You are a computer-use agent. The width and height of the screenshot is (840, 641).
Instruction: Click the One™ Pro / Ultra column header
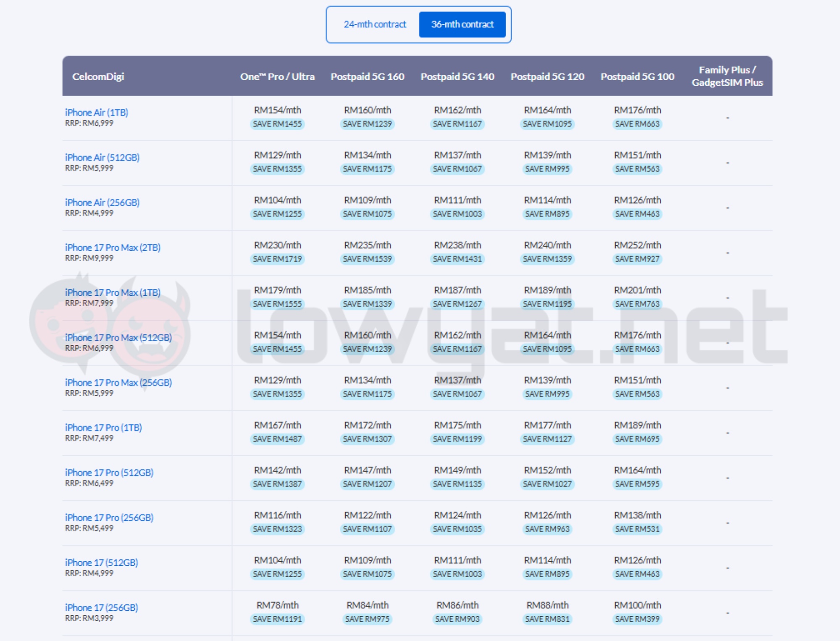click(277, 76)
